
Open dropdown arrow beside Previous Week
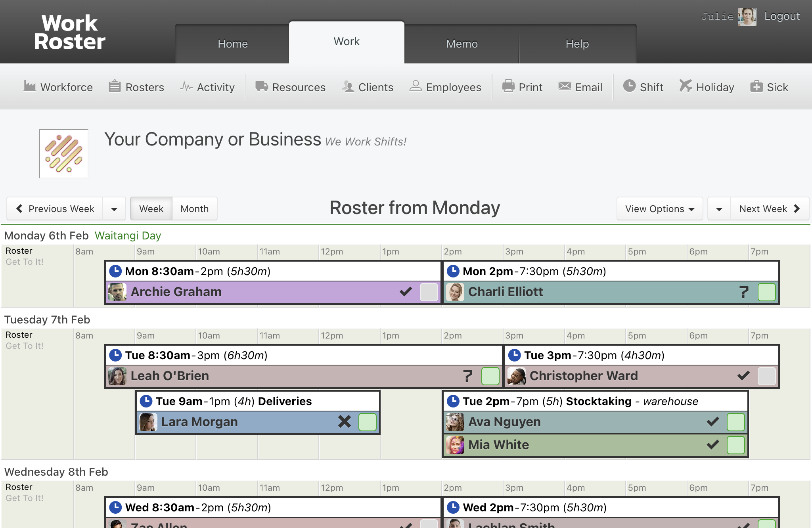tap(114, 209)
